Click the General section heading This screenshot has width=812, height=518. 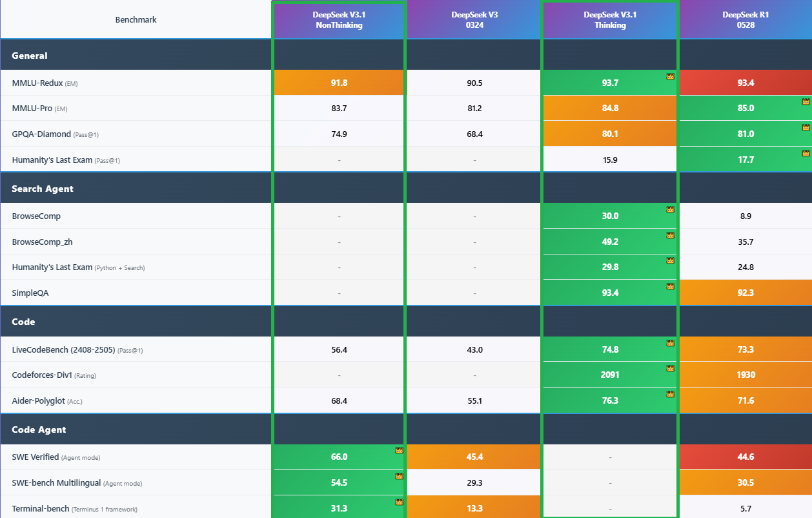[30, 56]
